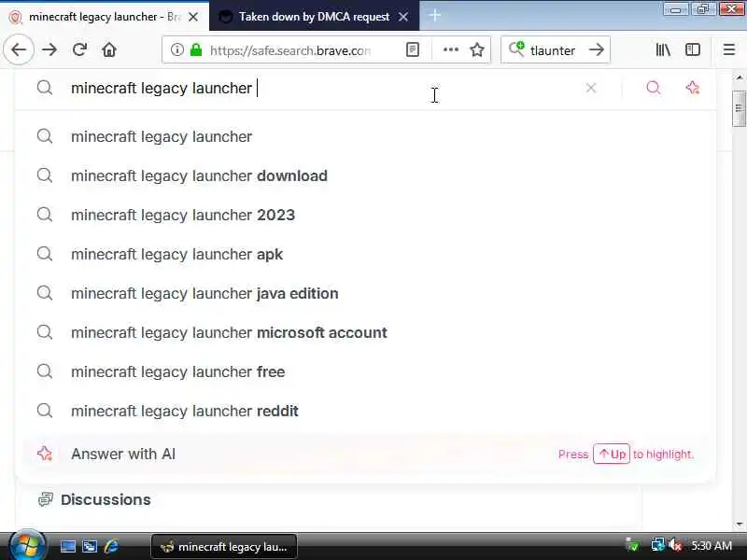Close the minecraft legacy launcher tab
The image size is (747, 560).
[x=193, y=17]
